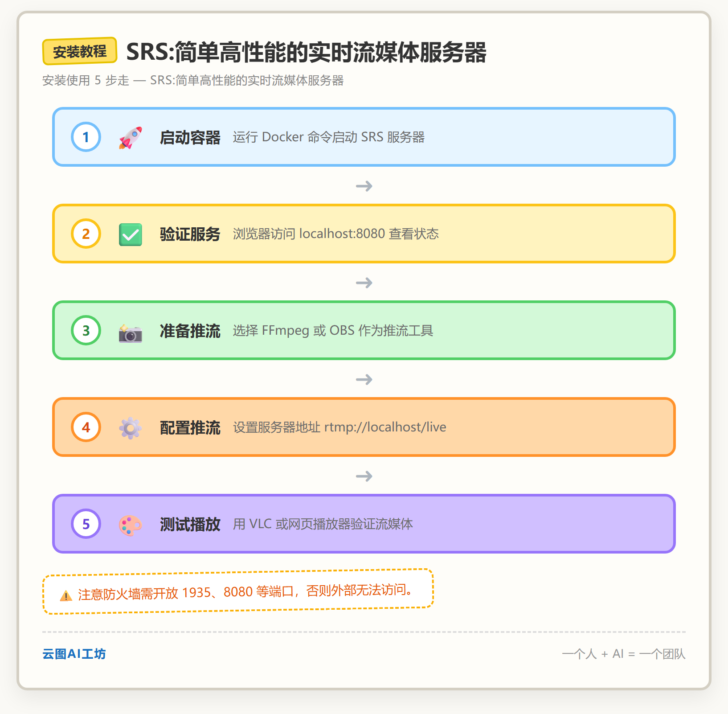
Task: Click the text 浏览器访问 localhost:8080 查看状态
Action: pyautogui.click(x=336, y=234)
